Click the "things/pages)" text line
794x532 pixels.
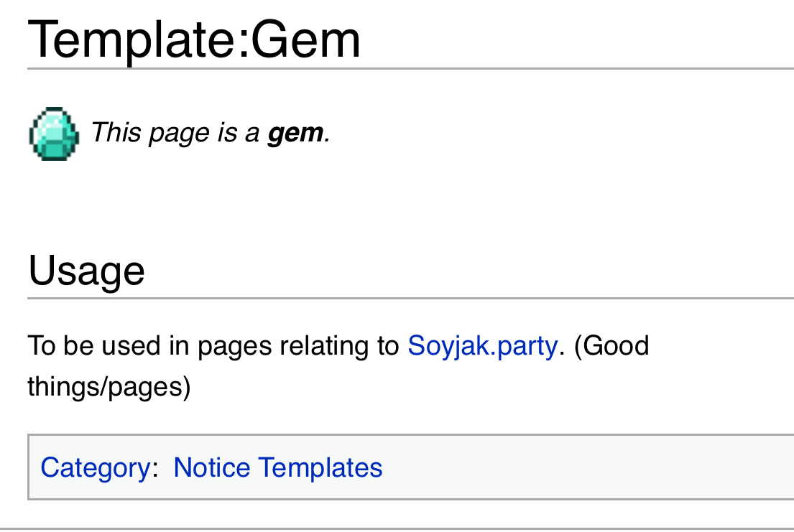(x=109, y=387)
